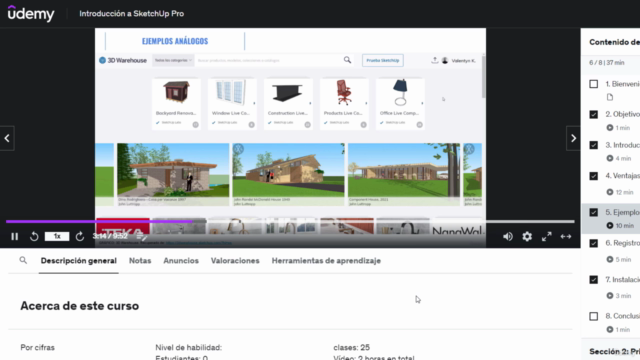
Task: Open lecture 6. Registro
Action: point(622,243)
